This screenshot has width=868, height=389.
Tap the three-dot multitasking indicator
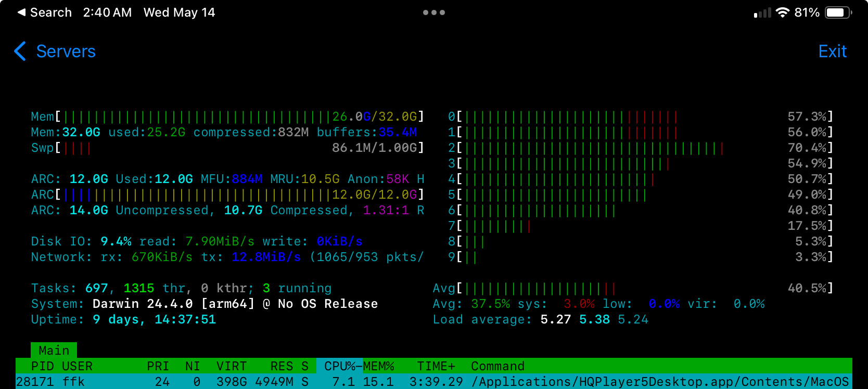(x=433, y=12)
